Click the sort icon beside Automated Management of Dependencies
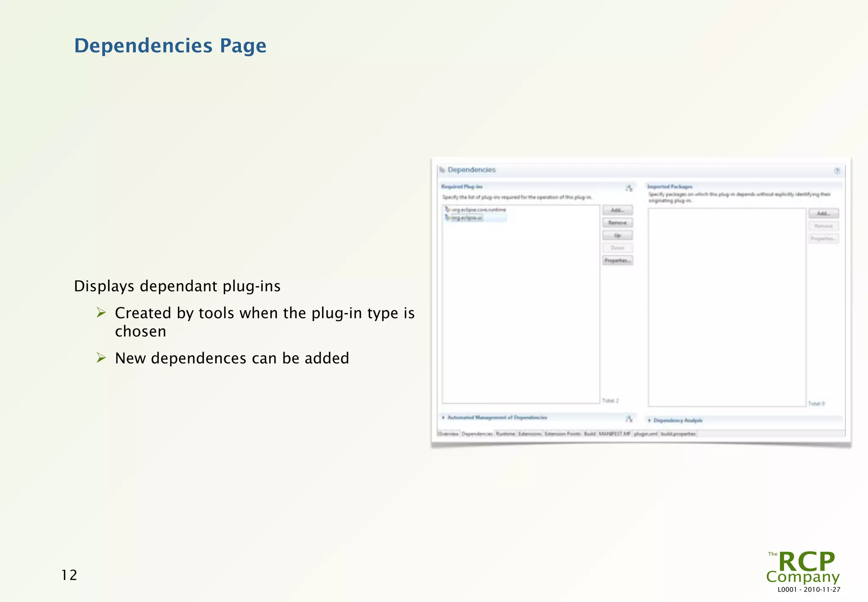The width and height of the screenshot is (868, 602). [x=629, y=419]
